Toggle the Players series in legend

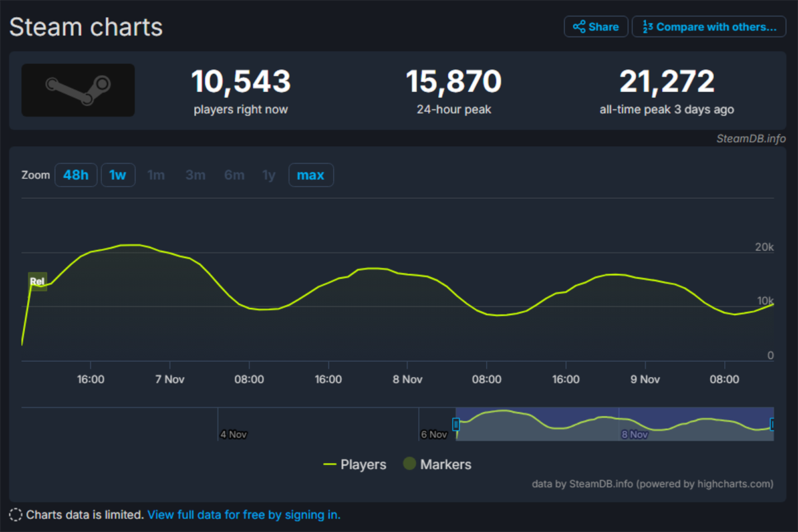(x=363, y=465)
